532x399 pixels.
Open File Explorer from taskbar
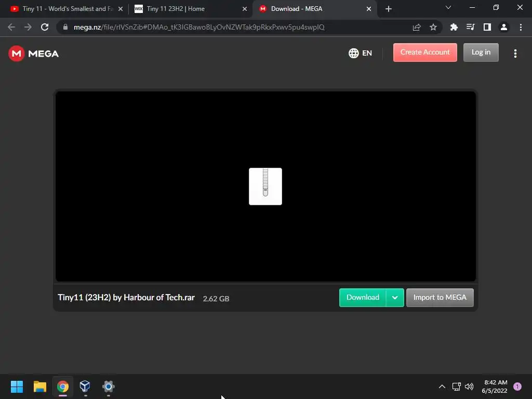pyautogui.click(x=39, y=387)
